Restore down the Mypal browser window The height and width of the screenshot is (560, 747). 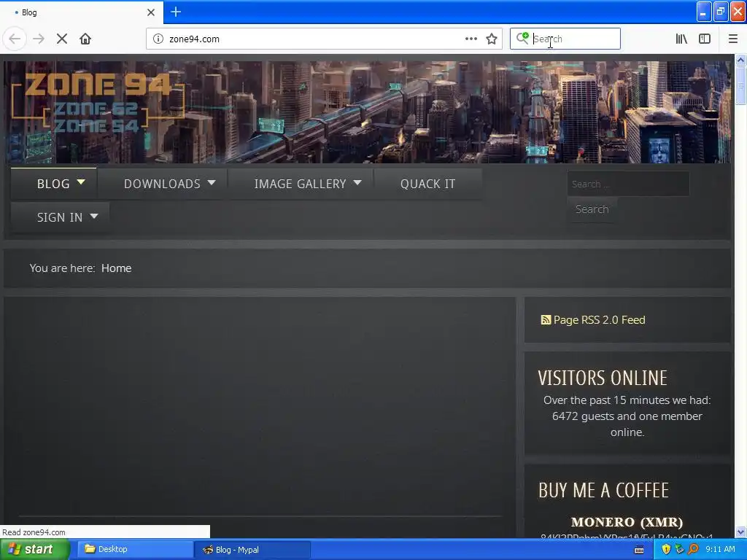click(721, 12)
